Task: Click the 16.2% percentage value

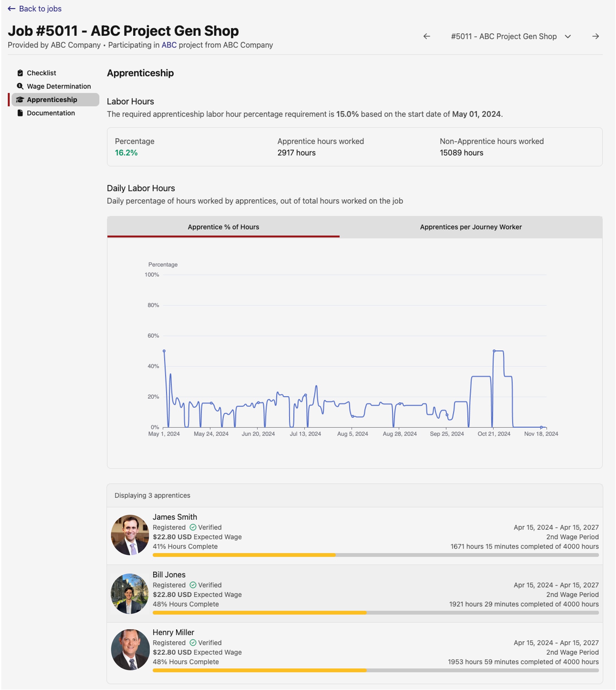Action: [126, 153]
